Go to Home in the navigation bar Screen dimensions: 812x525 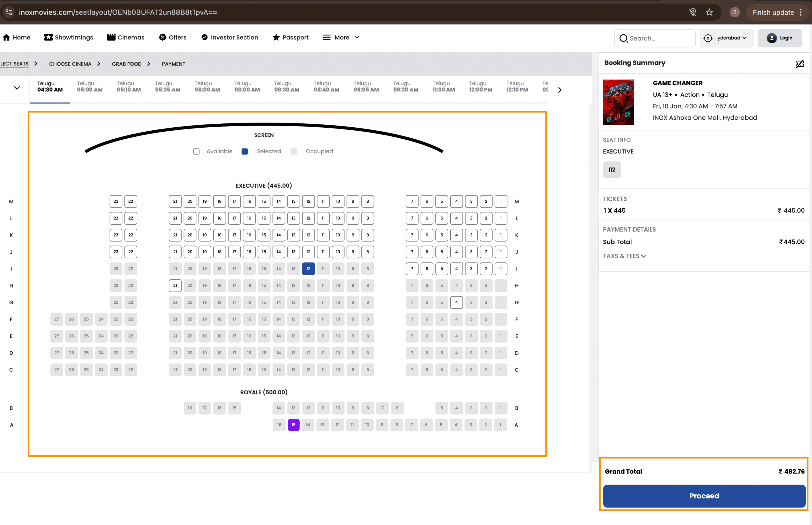pyautogui.click(x=17, y=37)
